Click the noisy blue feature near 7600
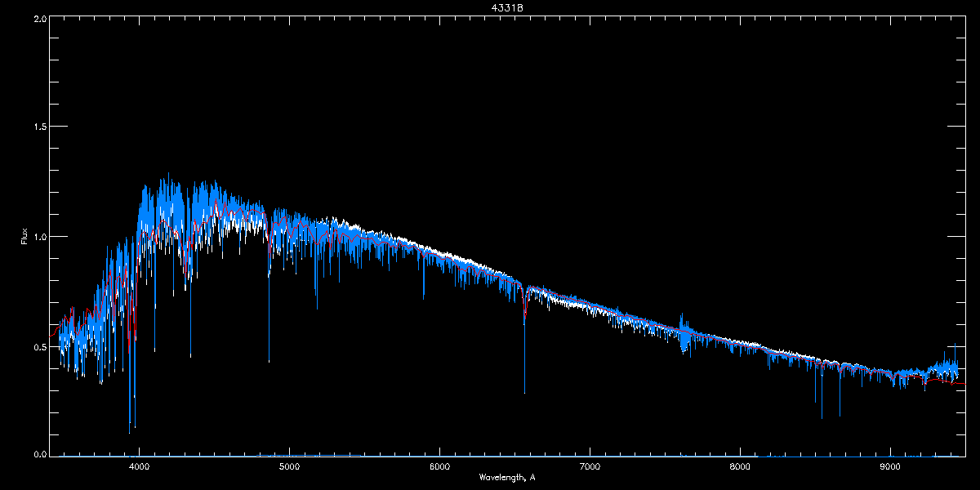Screen dimensions: 980x490 tap(684, 336)
